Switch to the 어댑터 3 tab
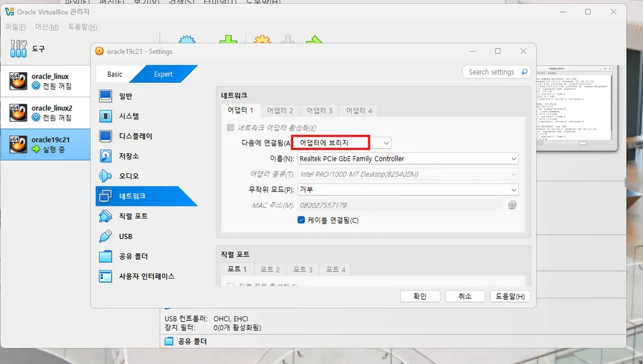This screenshot has width=643, height=364. 320,110
